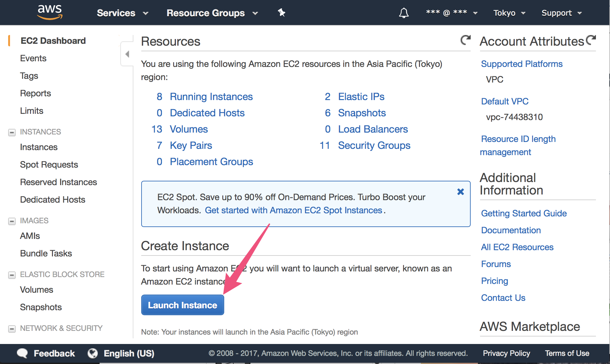This screenshot has width=610, height=364.
Task: Open the Key Pairs link
Action: pyautogui.click(x=191, y=145)
